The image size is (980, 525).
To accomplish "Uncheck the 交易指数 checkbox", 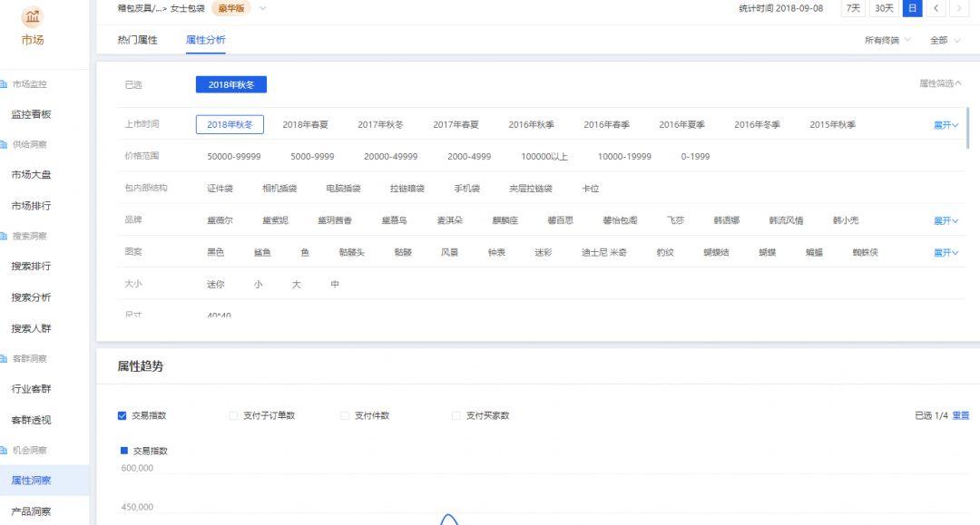I will (122, 415).
